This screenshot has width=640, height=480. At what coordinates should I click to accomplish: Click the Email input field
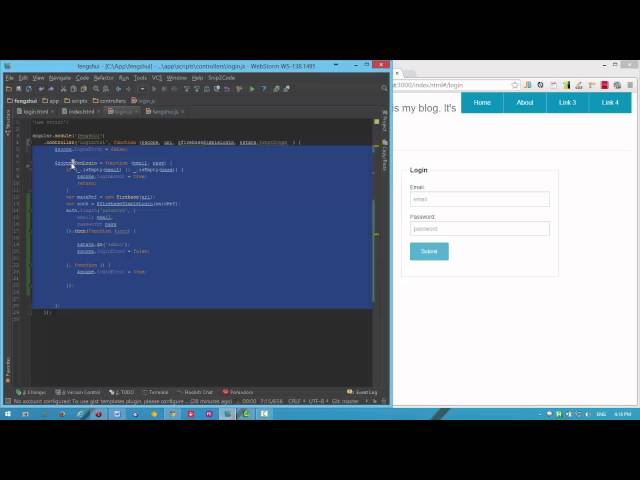coord(480,199)
